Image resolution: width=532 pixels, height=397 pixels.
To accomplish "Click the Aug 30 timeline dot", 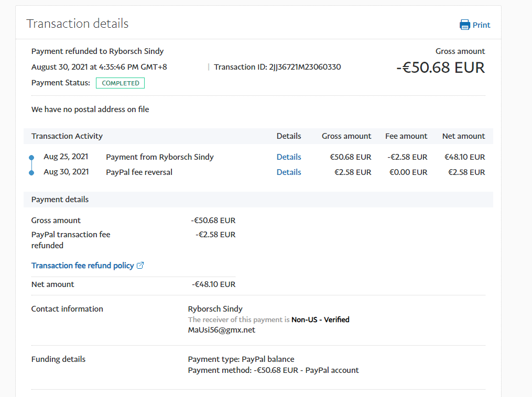I will coord(31,172).
